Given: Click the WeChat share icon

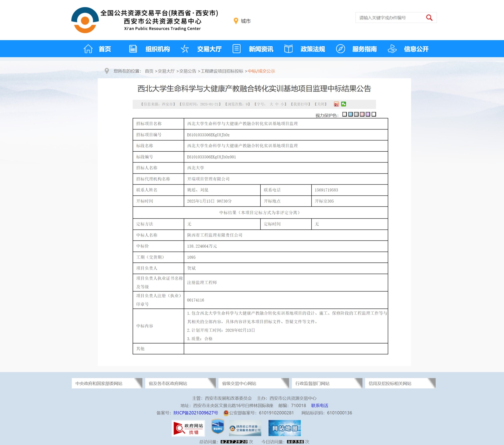Looking at the screenshot, I should (343, 104).
